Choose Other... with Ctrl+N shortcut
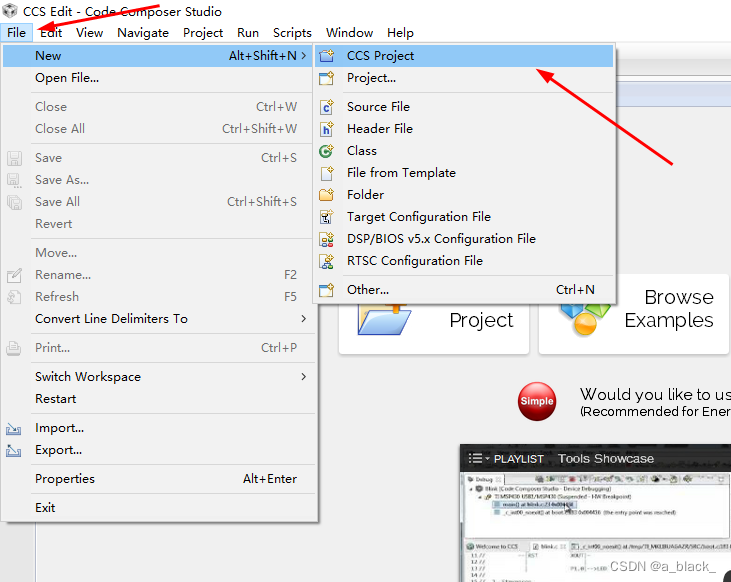This screenshot has height=582, width=731. click(464, 290)
